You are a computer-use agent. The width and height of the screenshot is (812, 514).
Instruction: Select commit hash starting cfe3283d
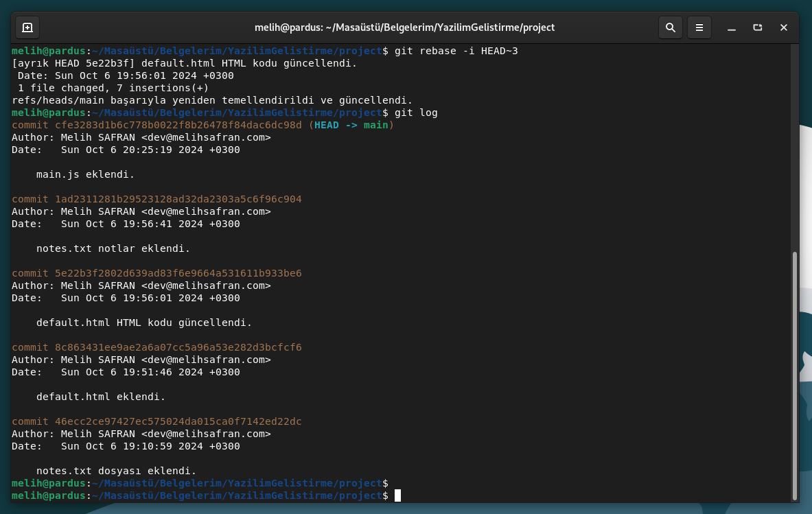point(178,125)
